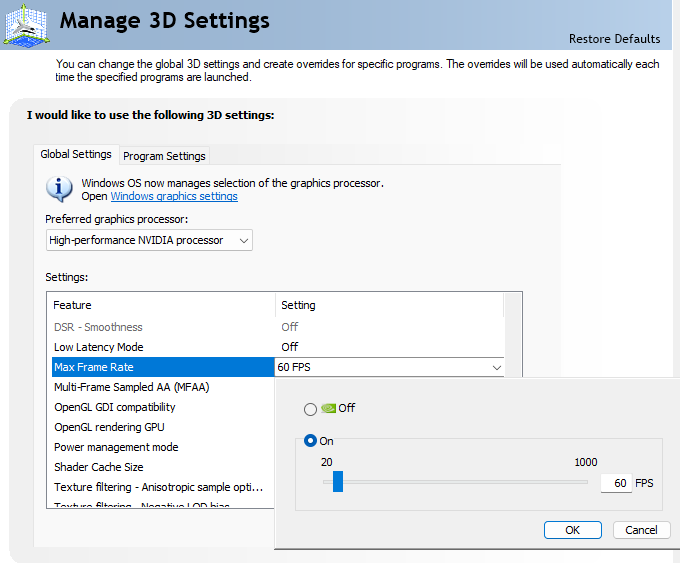The height and width of the screenshot is (563, 680).
Task: Click the blue information icon
Action: tap(61, 188)
